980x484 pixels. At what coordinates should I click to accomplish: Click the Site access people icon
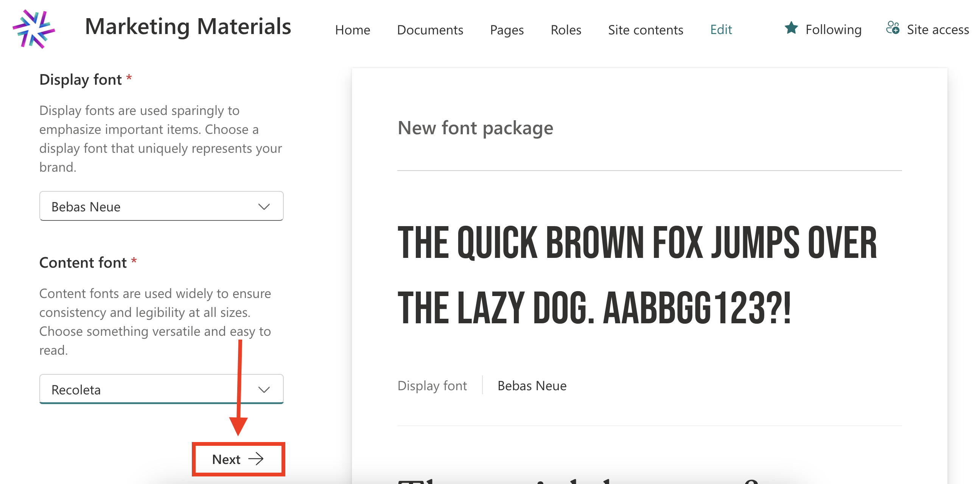click(x=892, y=28)
